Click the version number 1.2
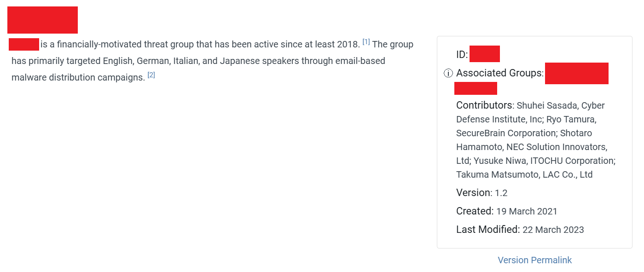 [501, 193]
